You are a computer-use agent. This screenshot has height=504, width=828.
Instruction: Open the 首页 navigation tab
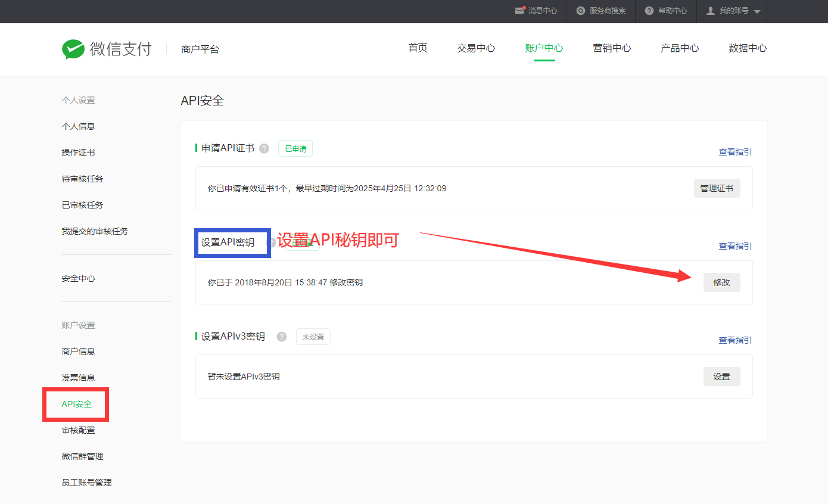pos(418,48)
